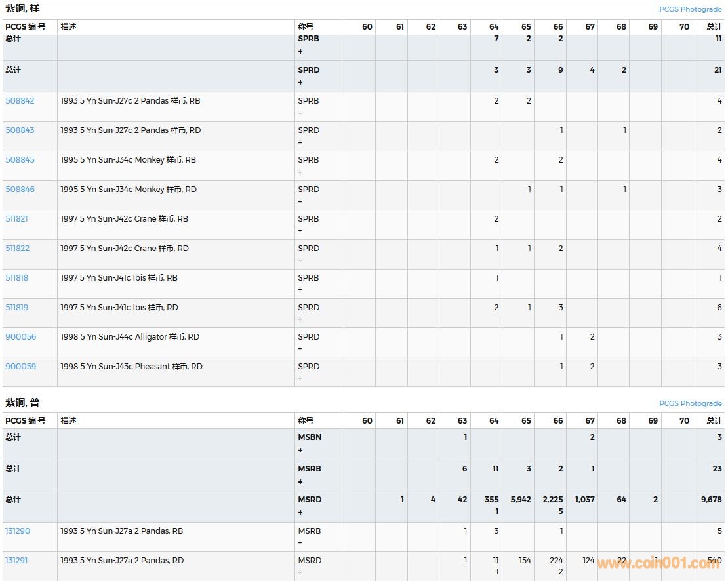Open the 900056 Alligator coin link
Screen dimensions: 728x581
click(x=21, y=337)
